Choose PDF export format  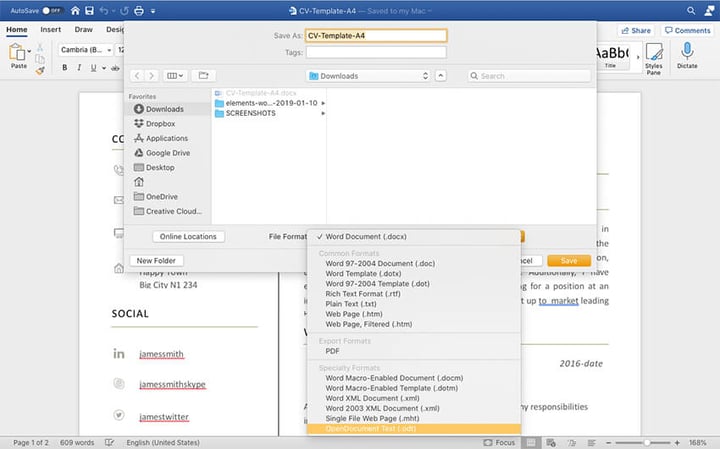(414, 351)
